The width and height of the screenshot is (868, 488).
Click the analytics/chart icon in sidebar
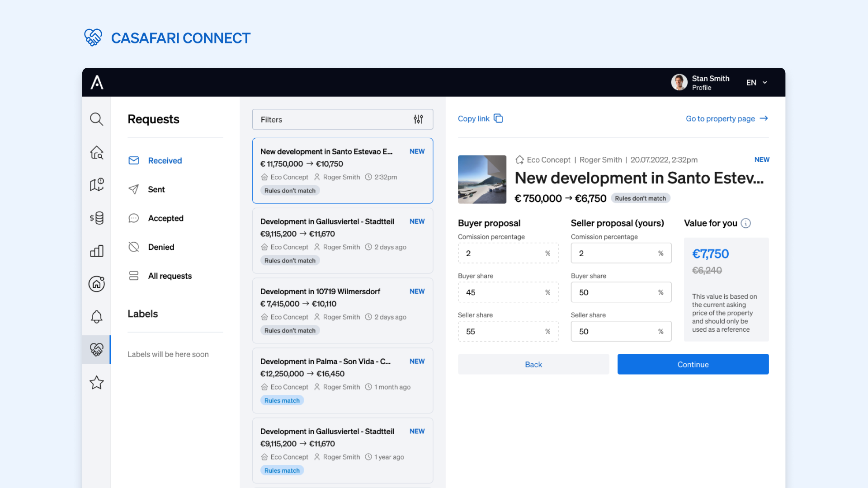pyautogui.click(x=97, y=250)
